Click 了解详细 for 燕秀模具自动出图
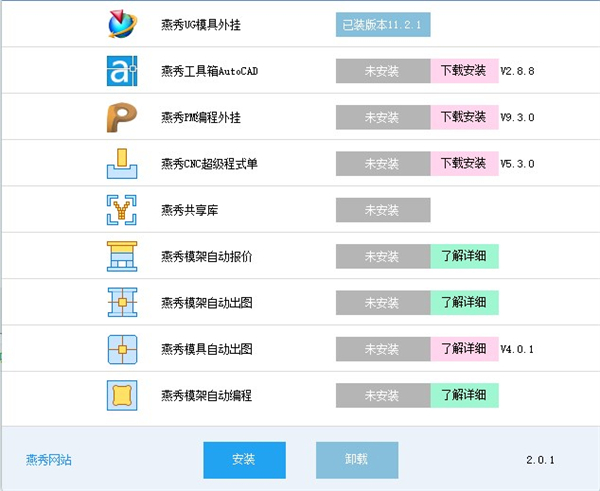The height and width of the screenshot is (491, 600). coord(464,349)
